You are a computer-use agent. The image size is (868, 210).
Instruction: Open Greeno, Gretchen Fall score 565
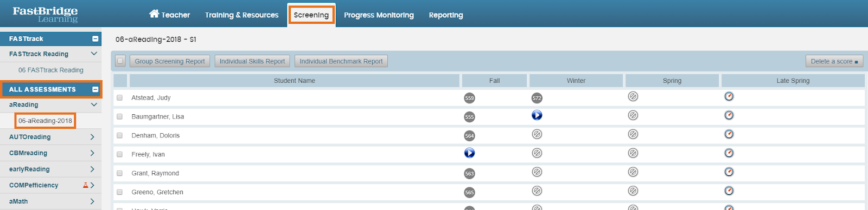pos(469,193)
